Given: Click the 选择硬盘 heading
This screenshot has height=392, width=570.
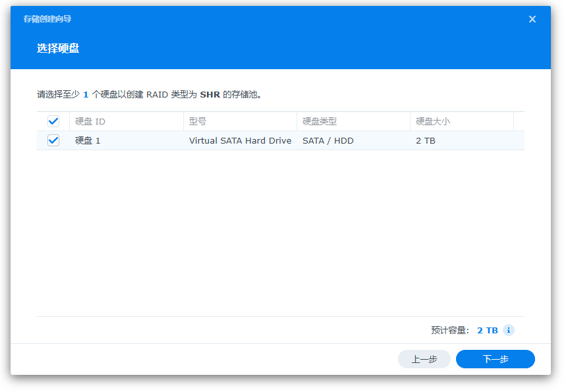Looking at the screenshot, I should pyautogui.click(x=58, y=48).
